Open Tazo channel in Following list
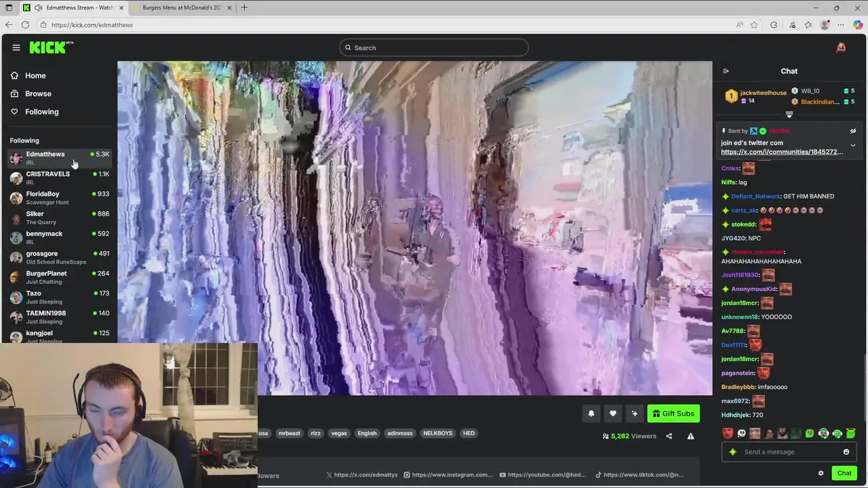This screenshot has width=868, height=488. click(59, 297)
